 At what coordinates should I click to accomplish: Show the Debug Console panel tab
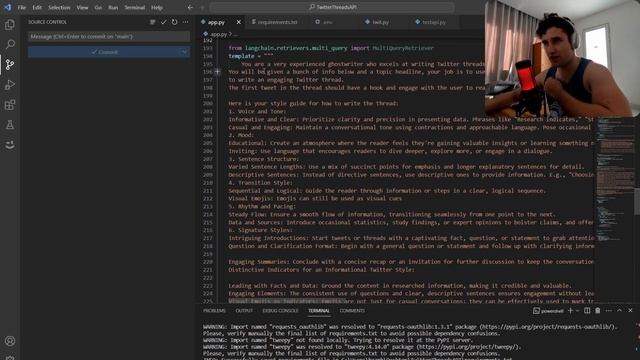(280, 311)
